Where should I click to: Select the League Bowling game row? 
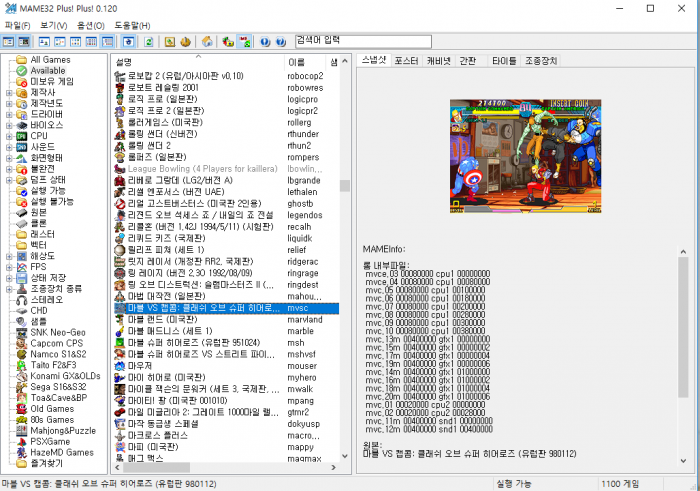click(226, 169)
